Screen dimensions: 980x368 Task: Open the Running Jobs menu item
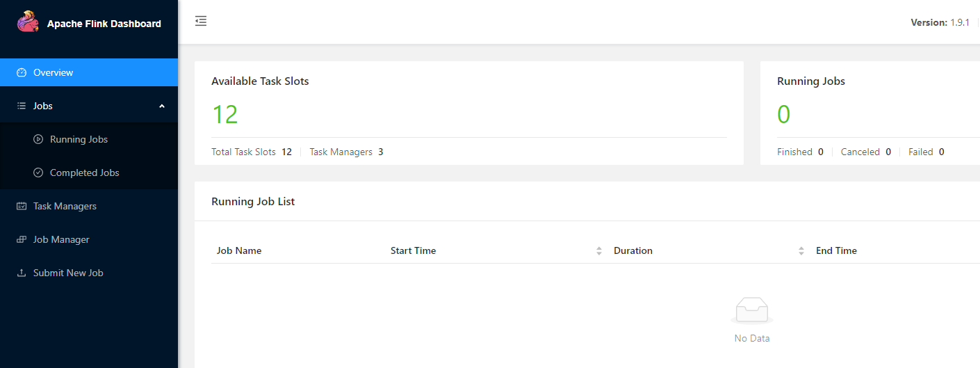pos(89,139)
